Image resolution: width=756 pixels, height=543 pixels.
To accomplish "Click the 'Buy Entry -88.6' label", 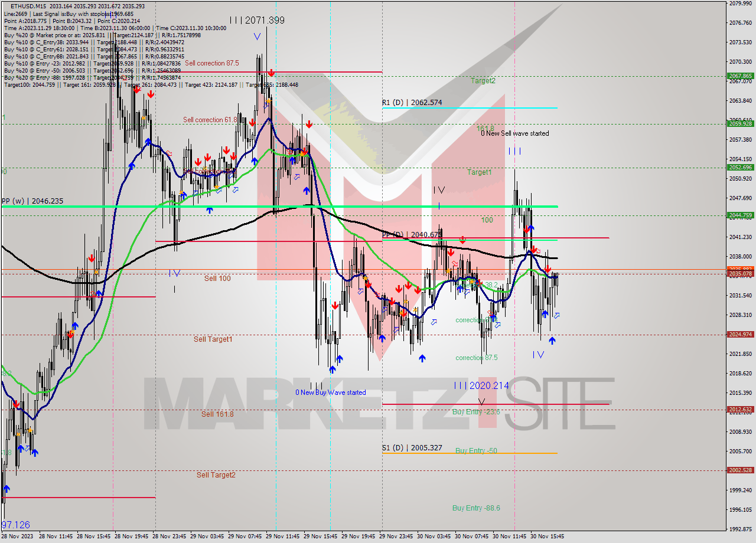I will click(x=476, y=508).
